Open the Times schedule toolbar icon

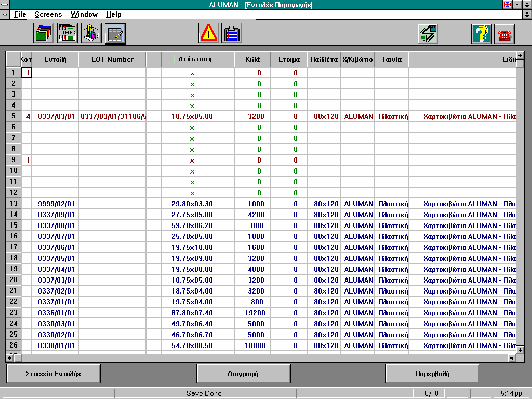click(x=67, y=34)
